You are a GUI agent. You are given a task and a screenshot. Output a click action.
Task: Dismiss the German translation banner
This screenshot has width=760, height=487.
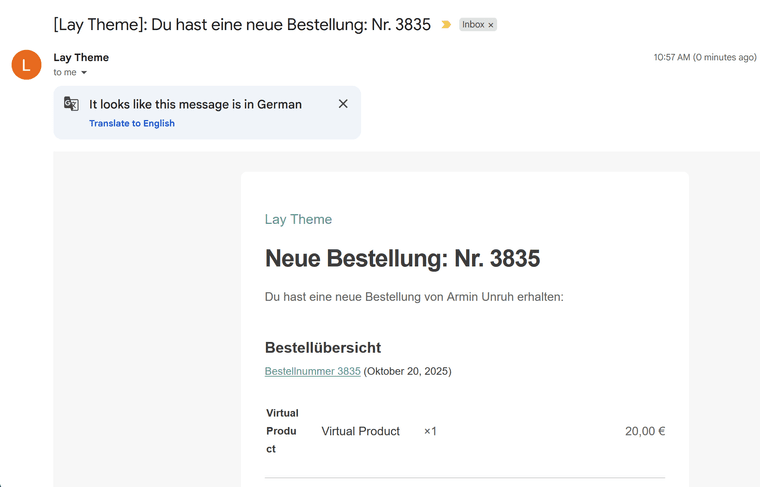pos(343,104)
